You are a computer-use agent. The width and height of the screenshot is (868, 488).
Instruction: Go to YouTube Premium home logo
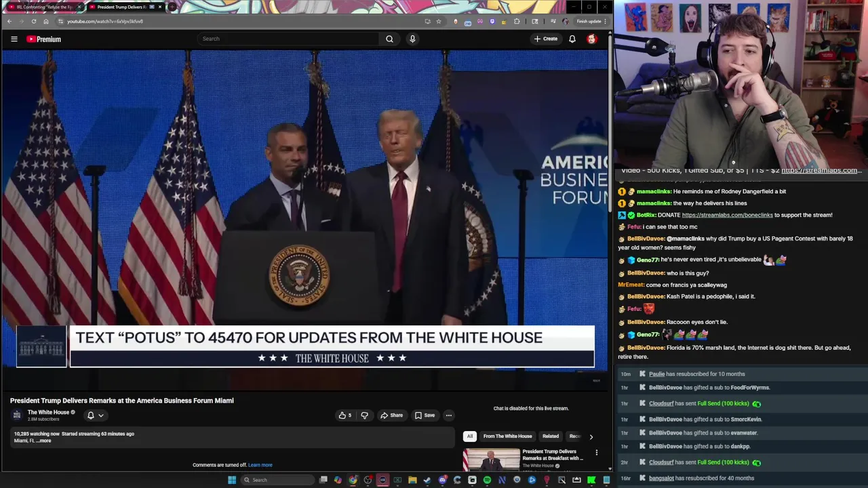[43, 39]
